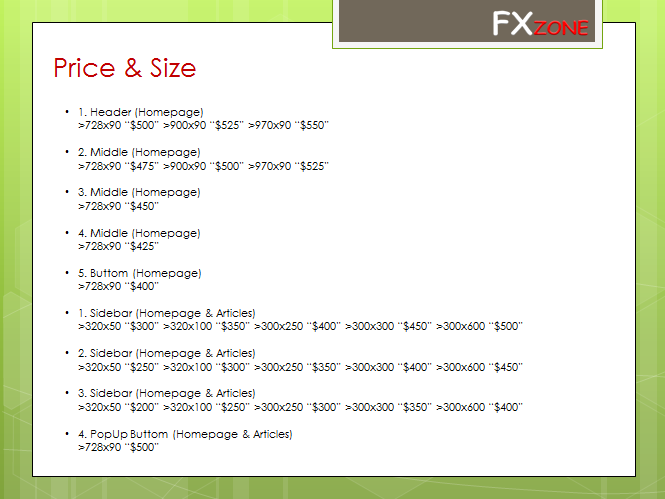
Task: Click the Sidebar price line starting '>320x50 "$300"'
Action: point(300,326)
